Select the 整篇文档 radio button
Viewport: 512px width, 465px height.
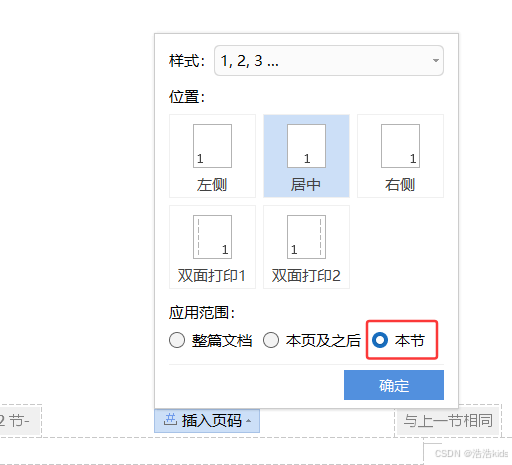(177, 340)
